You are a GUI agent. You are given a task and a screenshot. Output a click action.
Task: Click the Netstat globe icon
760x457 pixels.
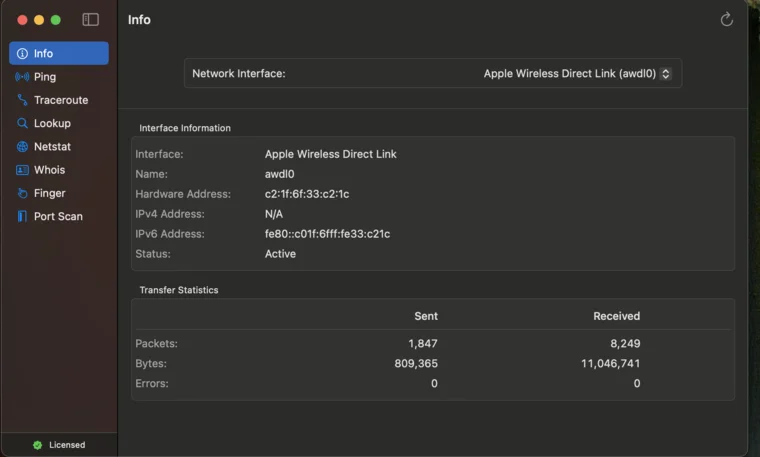point(22,146)
